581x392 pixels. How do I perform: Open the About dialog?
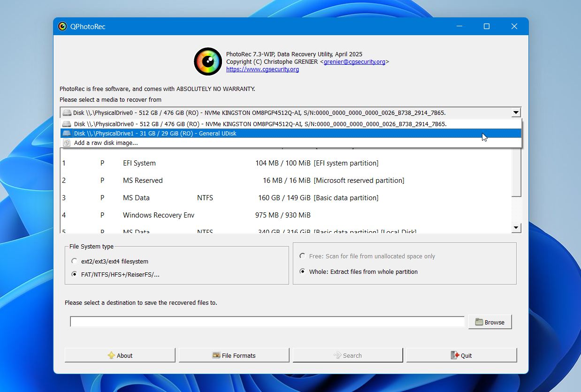pos(120,355)
